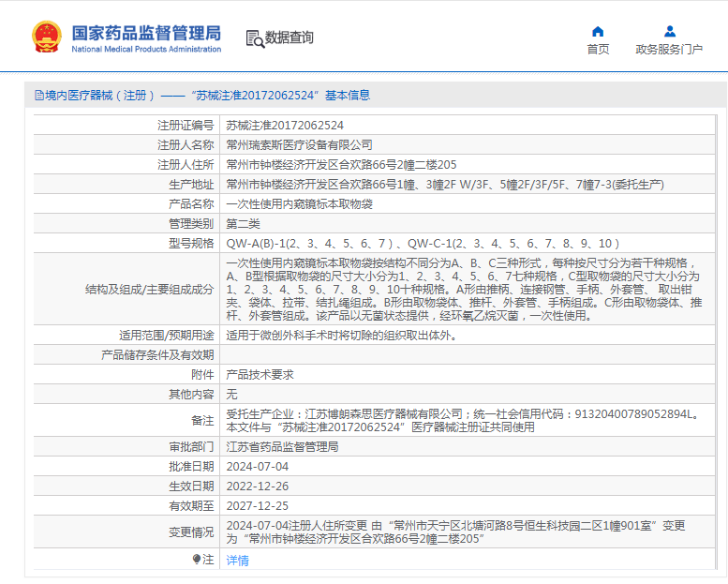The width and height of the screenshot is (728, 584).
Task: Open the 详情 details link
Action: (237, 561)
